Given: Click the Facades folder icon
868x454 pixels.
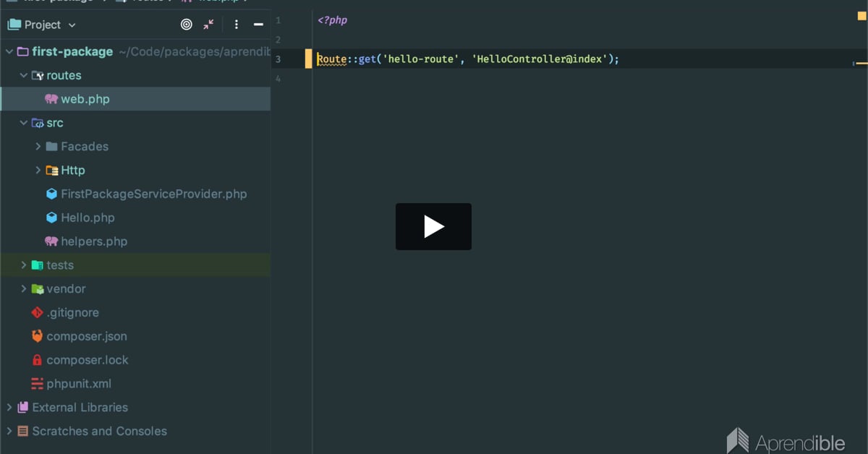Looking at the screenshot, I should point(51,147).
